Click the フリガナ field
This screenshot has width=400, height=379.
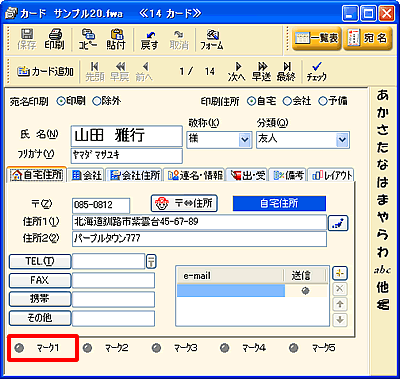tap(127, 155)
